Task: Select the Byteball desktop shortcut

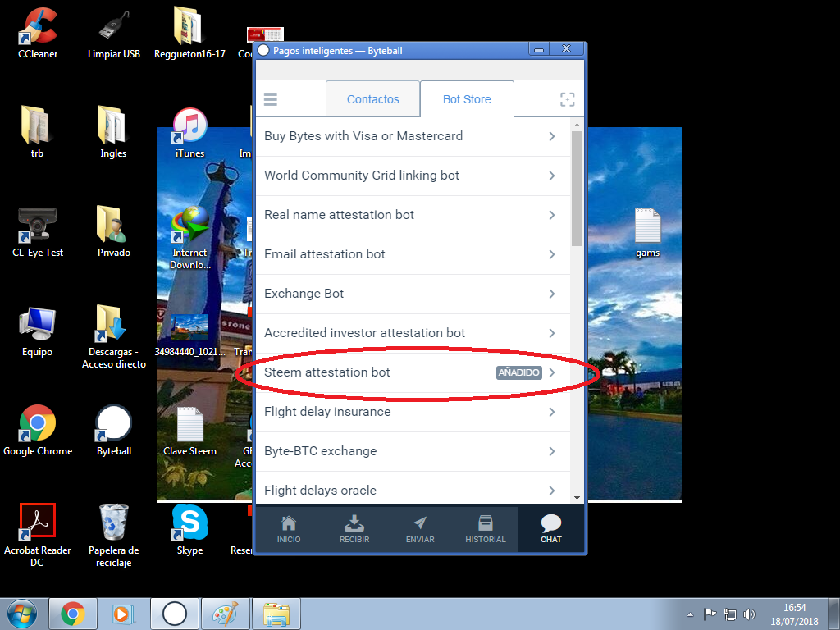Action: [x=113, y=431]
